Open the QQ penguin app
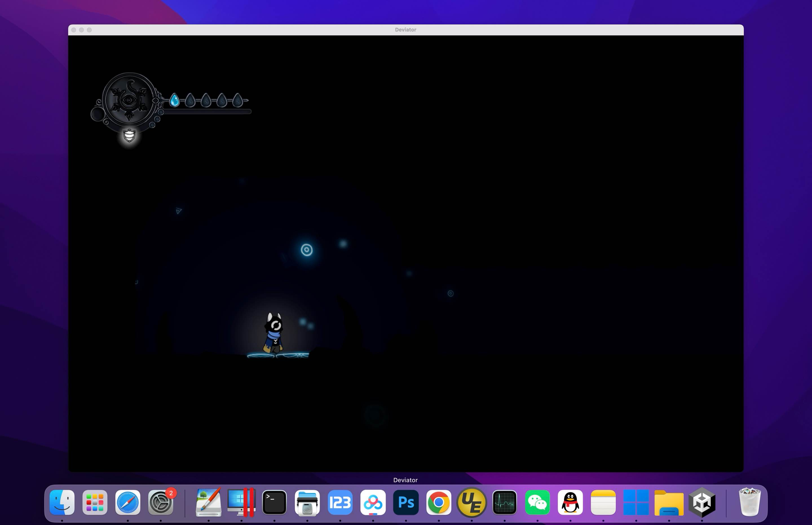The width and height of the screenshot is (812, 525). coord(570,502)
